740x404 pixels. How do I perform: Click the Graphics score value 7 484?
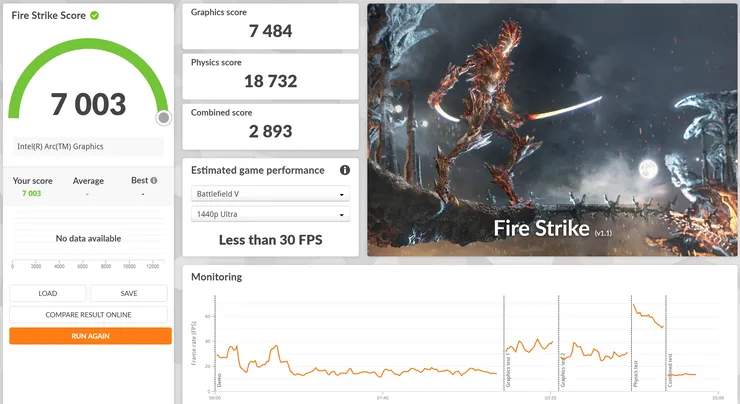coord(270,31)
